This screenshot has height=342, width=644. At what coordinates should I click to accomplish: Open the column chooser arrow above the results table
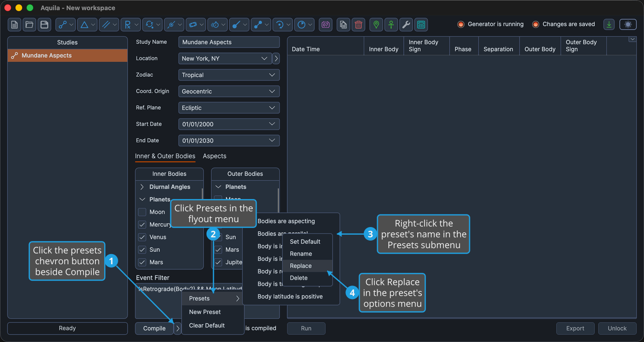click(x=632, y=40)
